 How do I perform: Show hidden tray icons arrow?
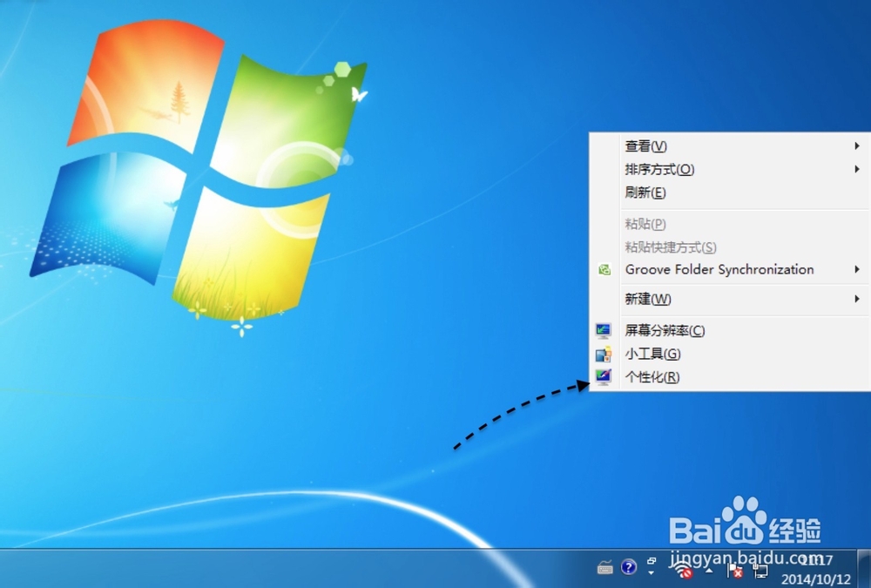click(709, 571)
